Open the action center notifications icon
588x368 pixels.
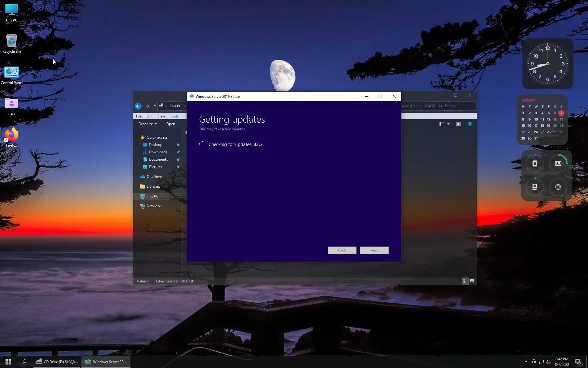pos(578,362)
